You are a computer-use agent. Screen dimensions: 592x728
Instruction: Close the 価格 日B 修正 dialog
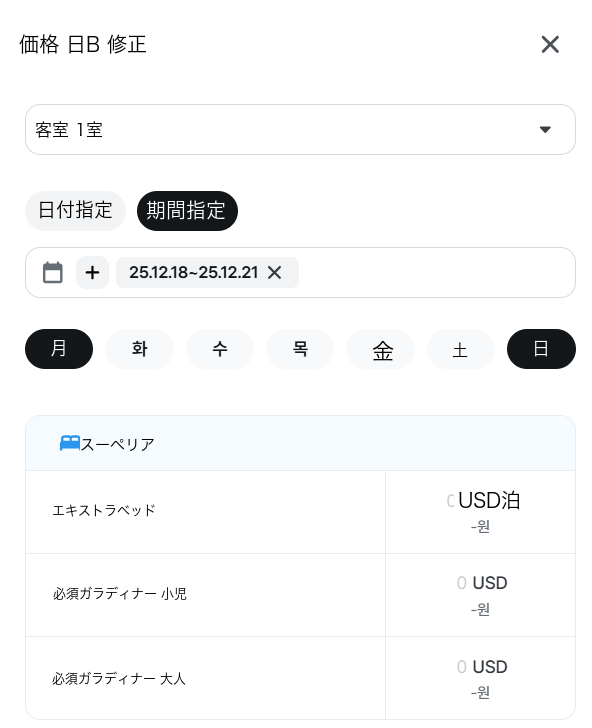[x=550, y=45]
